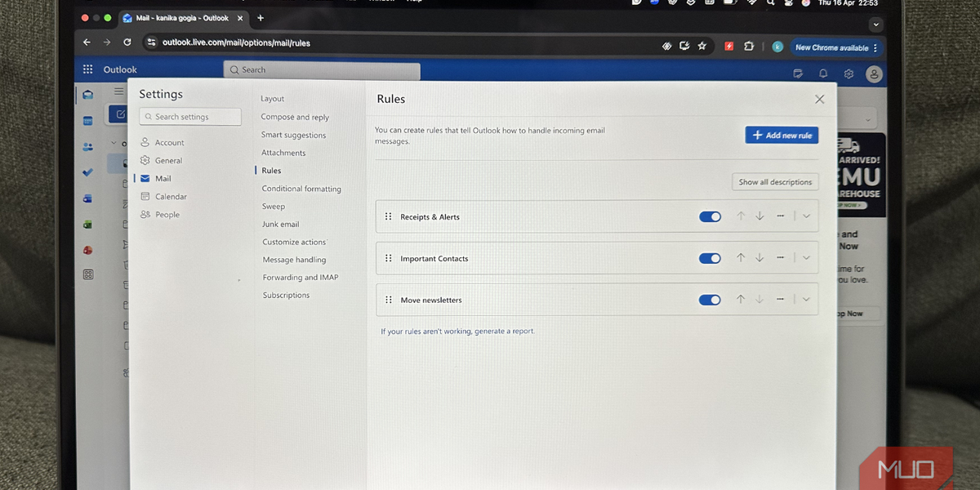Open the Outlook settings gear icon

(849, 73)
